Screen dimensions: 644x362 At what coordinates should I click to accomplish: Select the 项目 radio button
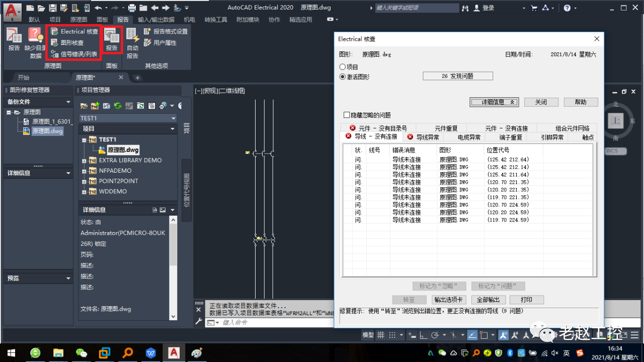click(x=343, y=67)
